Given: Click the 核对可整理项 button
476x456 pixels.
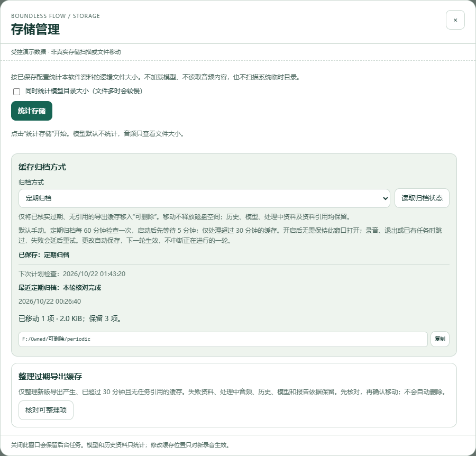Looking at the screenshot, I should click(x=46, y=410).
